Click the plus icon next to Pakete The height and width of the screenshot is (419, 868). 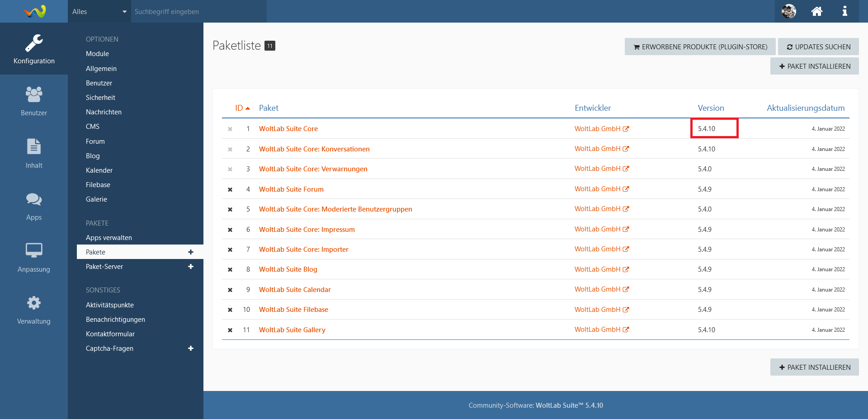click(x=191, y=252)
